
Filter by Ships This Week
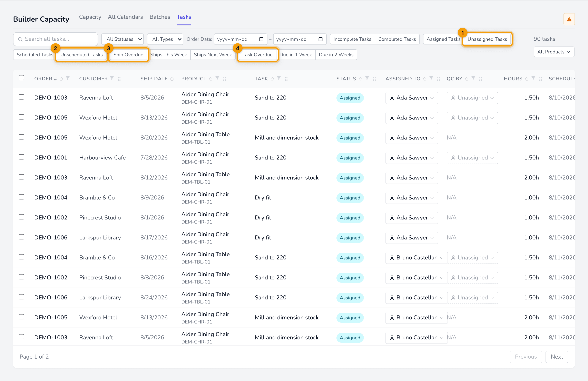[168, 54]
